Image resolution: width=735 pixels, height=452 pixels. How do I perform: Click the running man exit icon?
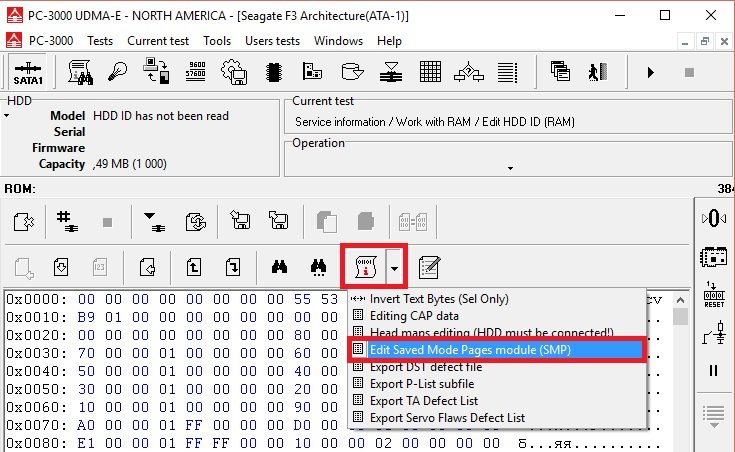click(x=597, y=72)
